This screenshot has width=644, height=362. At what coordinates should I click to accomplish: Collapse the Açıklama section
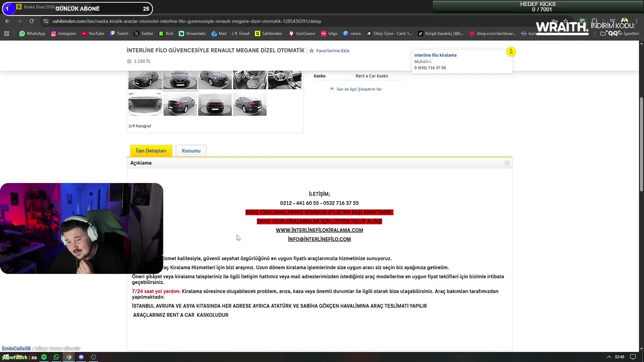click(x=507, y=163)
